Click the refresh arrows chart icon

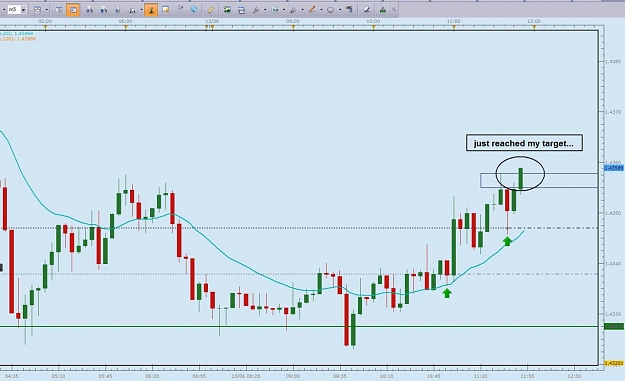tap(241, 10)
